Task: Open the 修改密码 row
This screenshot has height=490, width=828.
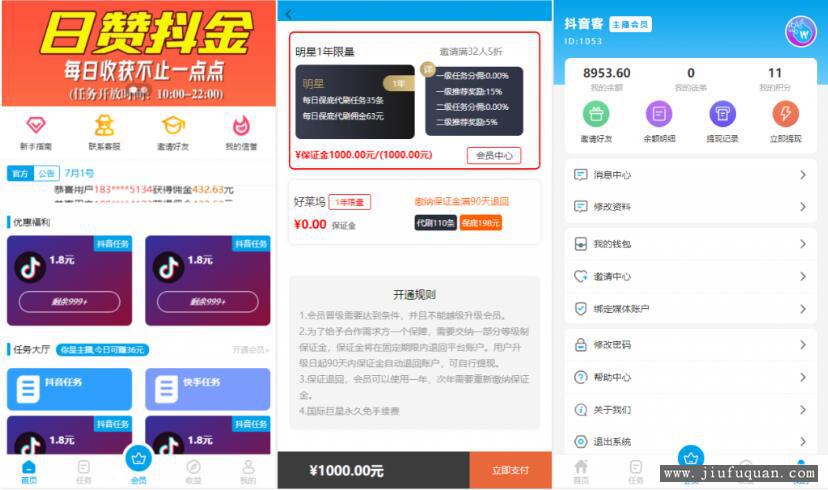Action: (691, 345)
